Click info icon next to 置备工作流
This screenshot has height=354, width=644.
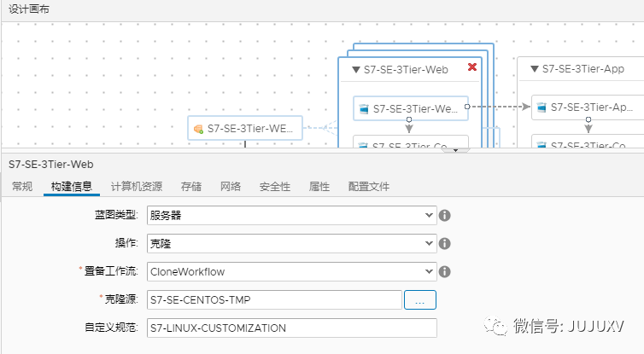(x=445, y=272)
